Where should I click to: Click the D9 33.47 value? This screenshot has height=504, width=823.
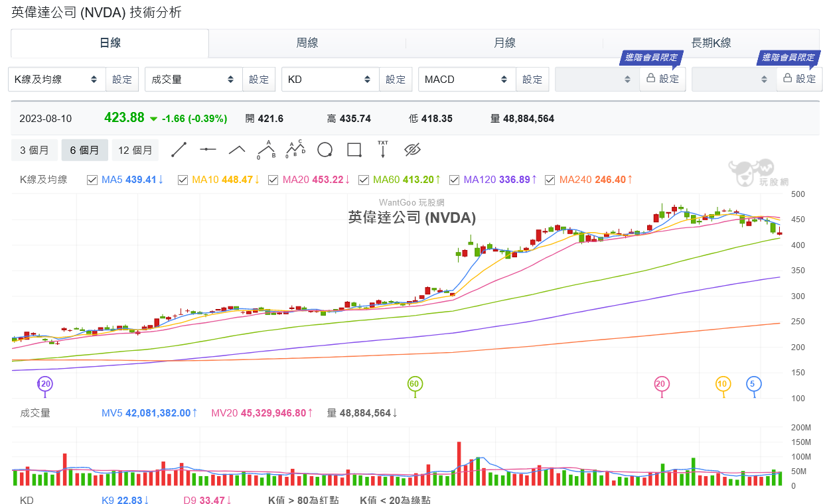208,500
